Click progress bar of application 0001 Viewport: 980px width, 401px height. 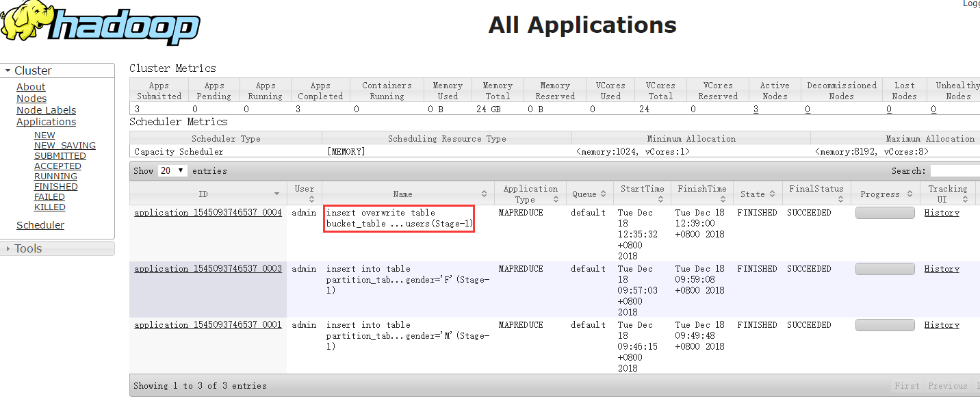click(885, 325)
